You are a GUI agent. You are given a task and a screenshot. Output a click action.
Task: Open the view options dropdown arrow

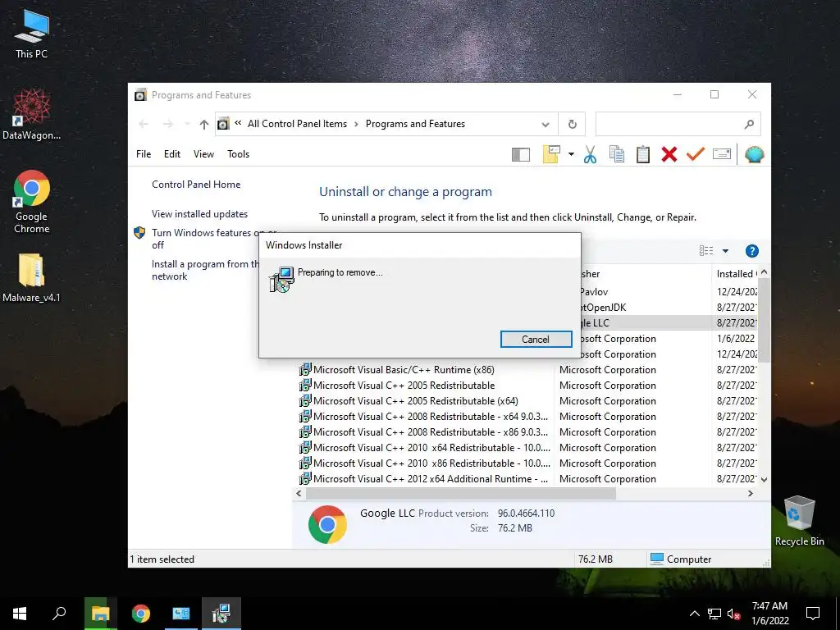click(x=725, y=251)
